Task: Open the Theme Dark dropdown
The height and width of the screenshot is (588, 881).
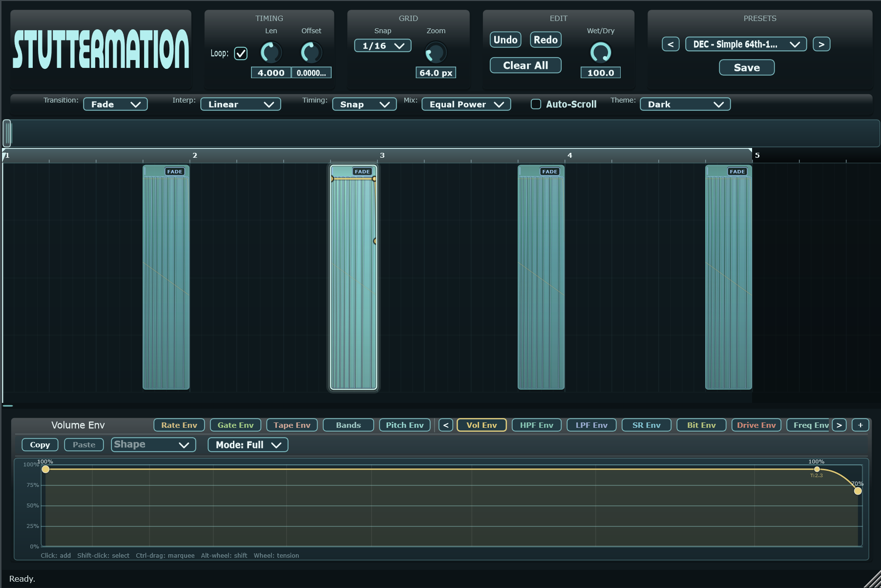Action: (x=685, y=104)
